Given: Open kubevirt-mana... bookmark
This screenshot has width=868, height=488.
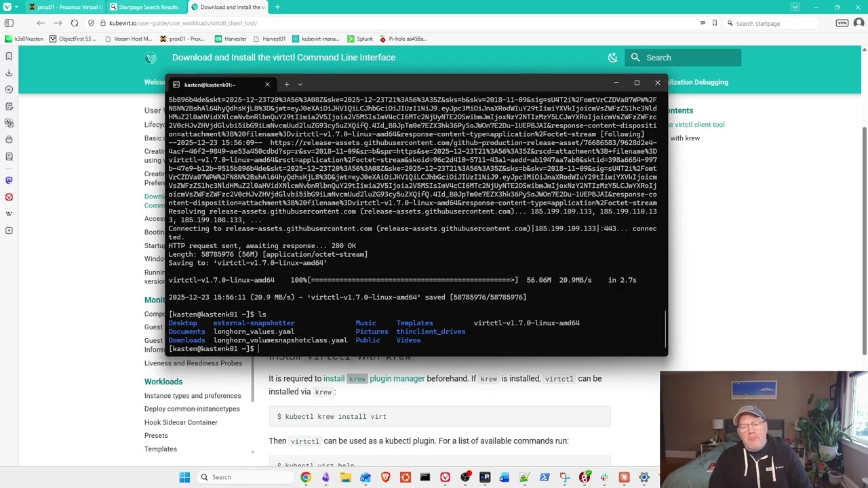Looking at the screenshot, I should (315, 39).
